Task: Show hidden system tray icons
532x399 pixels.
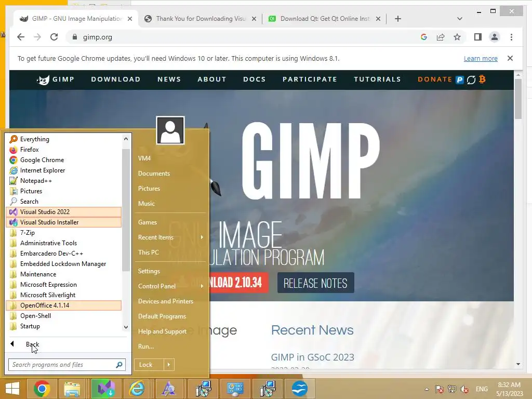Action: click(427, 389)
